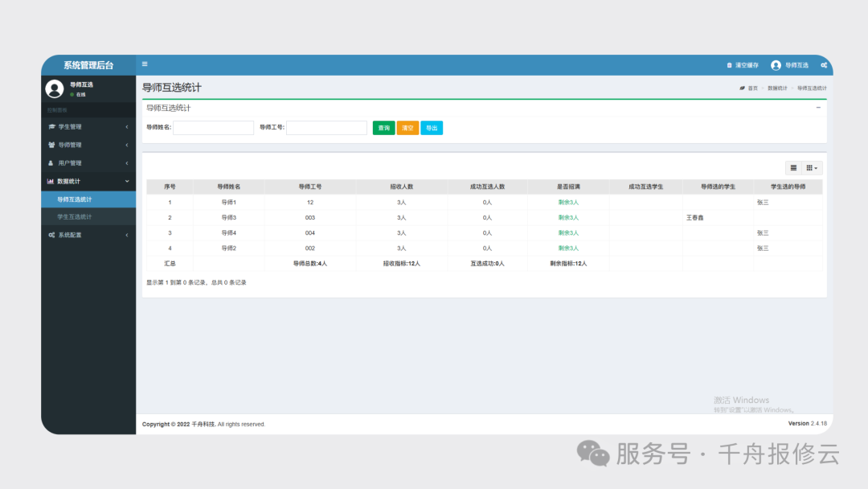Click the sidebar profile avatar picture

(55, 88)
